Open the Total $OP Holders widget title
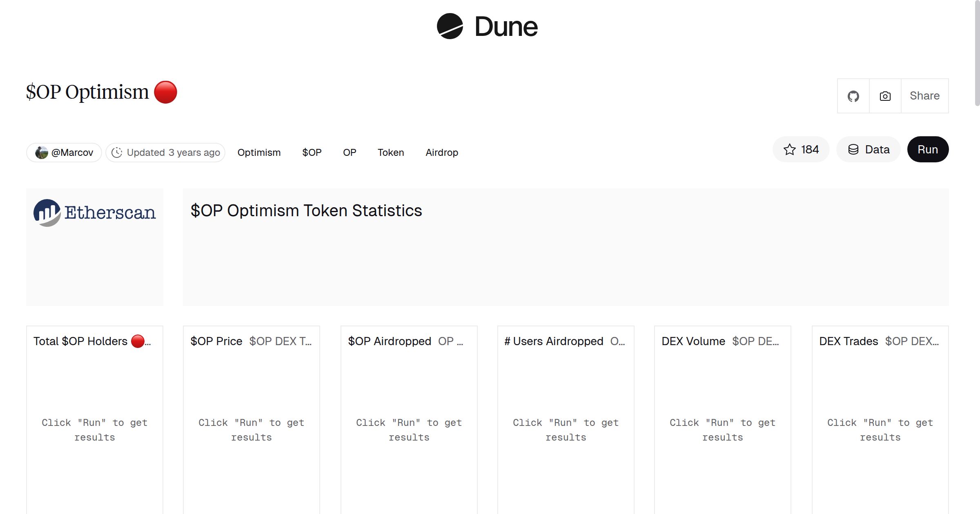Screen dimensions: 980x514 point(80,341)
